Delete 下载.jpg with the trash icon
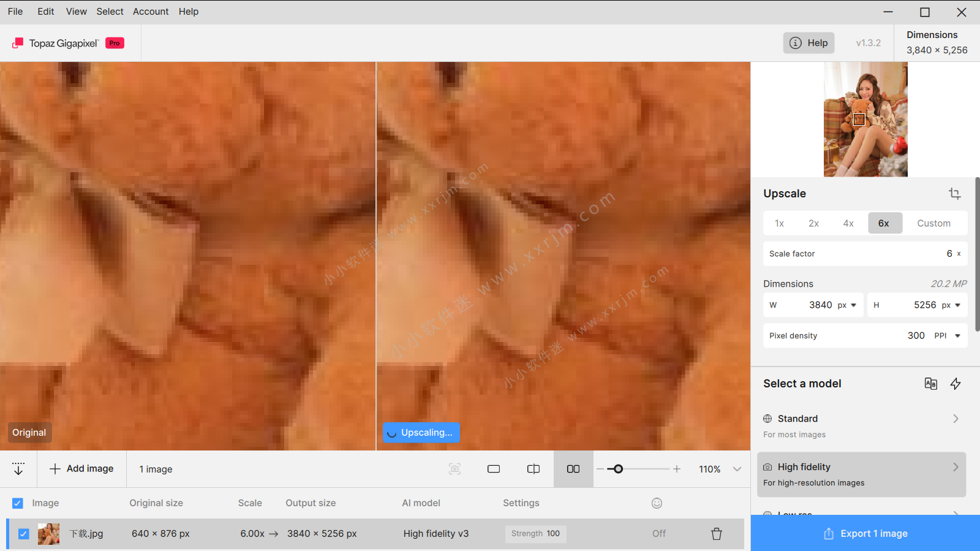 717,534
